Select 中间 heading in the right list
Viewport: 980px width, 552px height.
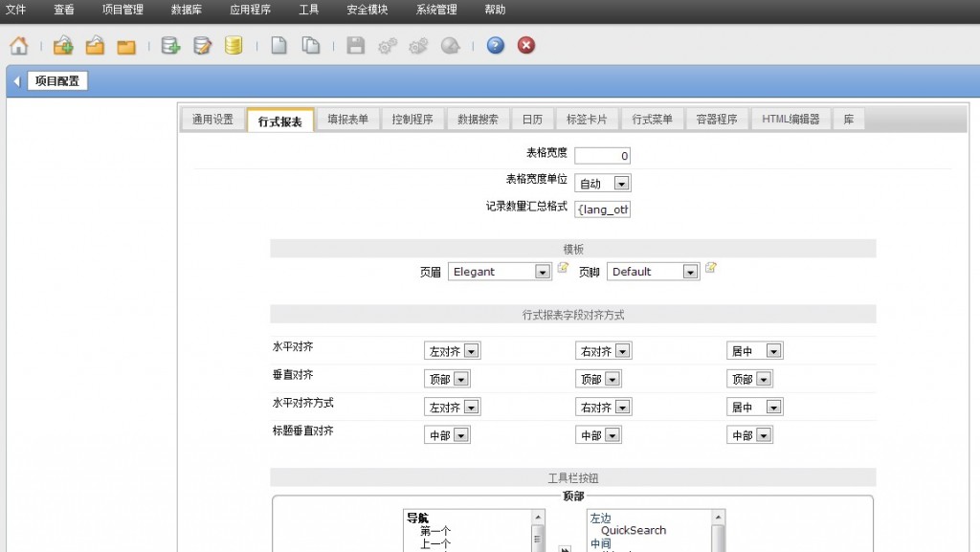(600, 544)
